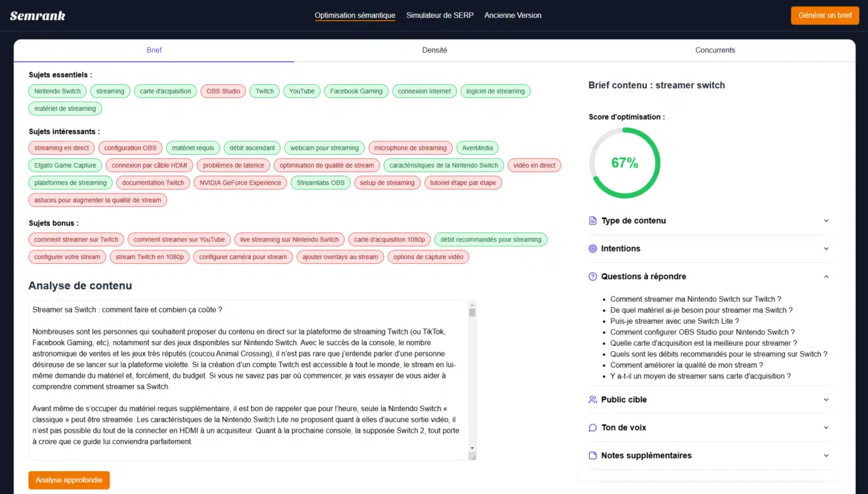This screenshot has height=494, width=868.
Task: Click the document icon beside Type de contenu
Action: pyautogui.click(x=592, y=220)
